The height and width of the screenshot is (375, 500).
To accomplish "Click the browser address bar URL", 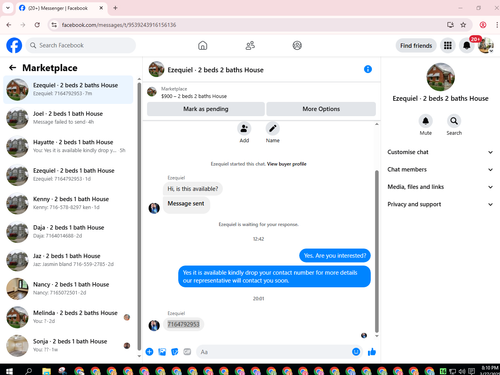I will 119,25.
